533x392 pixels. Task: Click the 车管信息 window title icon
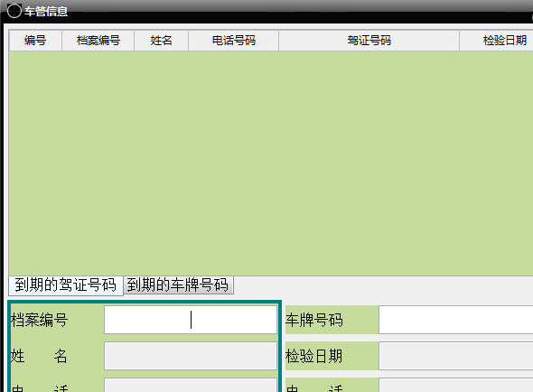(14, 11)
